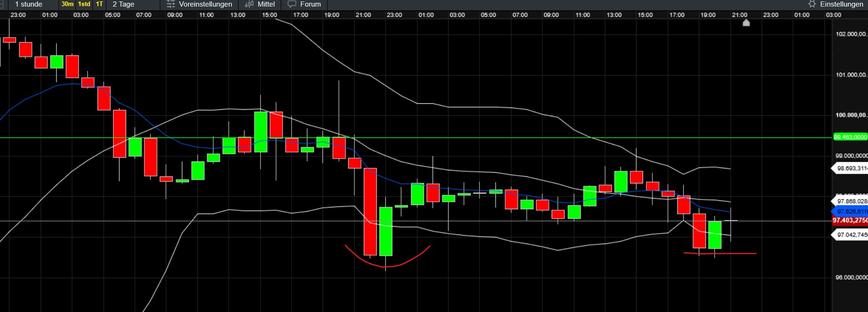Click the 97.042,745 lower band label
Viewport: 868px width, 312px height.
pos(850,235)
